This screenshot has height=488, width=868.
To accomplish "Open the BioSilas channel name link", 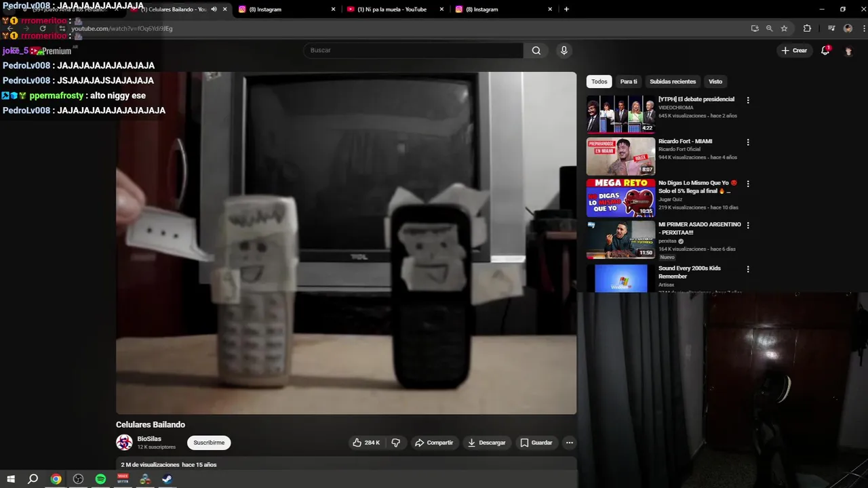I will (149, 439).
